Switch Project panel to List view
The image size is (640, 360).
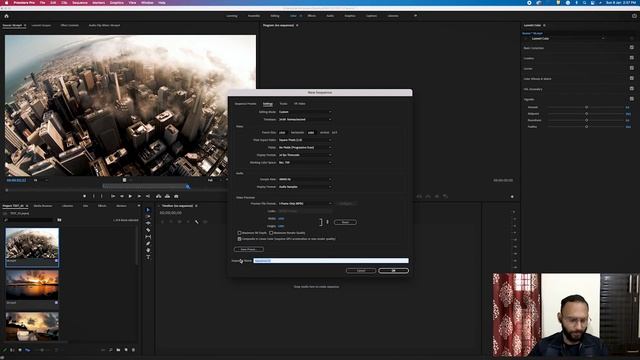click(12, 350)
